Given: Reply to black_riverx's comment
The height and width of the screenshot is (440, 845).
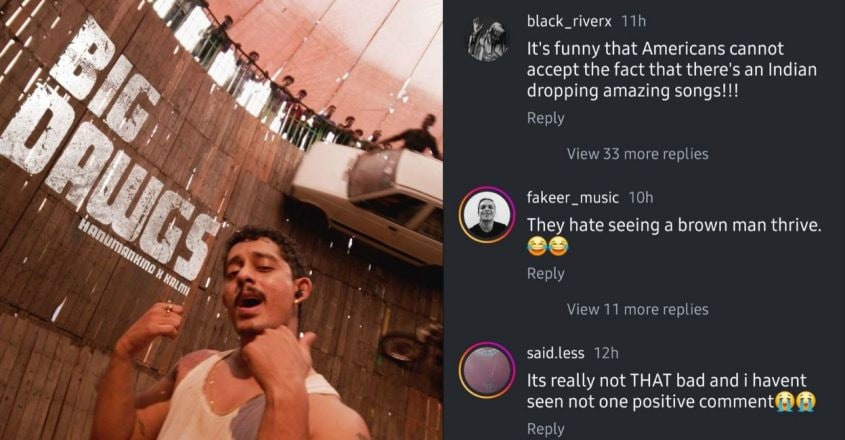Looking at the screenshot, I should click(545, 118).
